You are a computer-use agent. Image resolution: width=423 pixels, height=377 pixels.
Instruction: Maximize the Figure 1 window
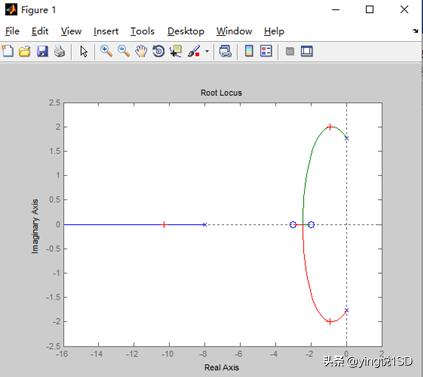[370, 10]
